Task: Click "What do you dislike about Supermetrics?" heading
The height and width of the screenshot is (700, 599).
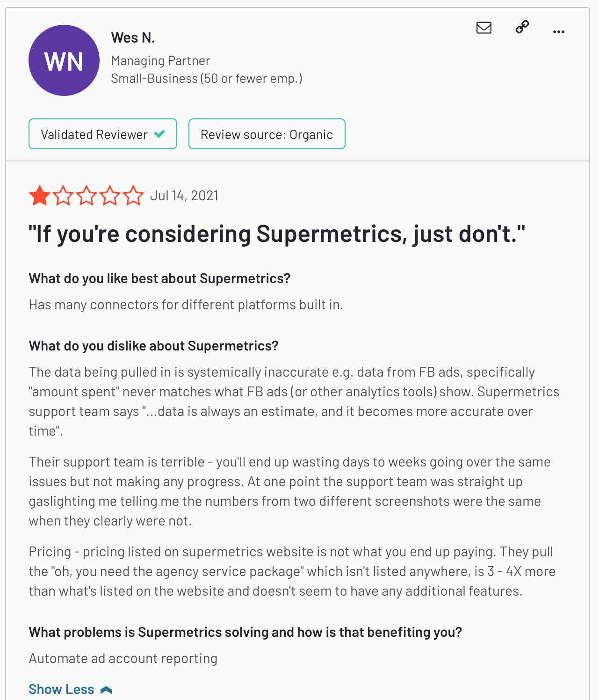Action: 153,346
